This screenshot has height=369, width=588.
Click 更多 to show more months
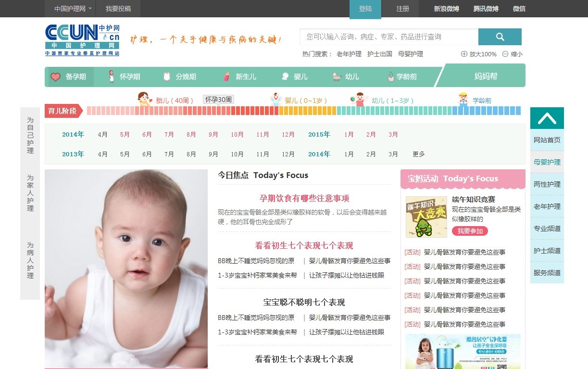pos(419,154)
